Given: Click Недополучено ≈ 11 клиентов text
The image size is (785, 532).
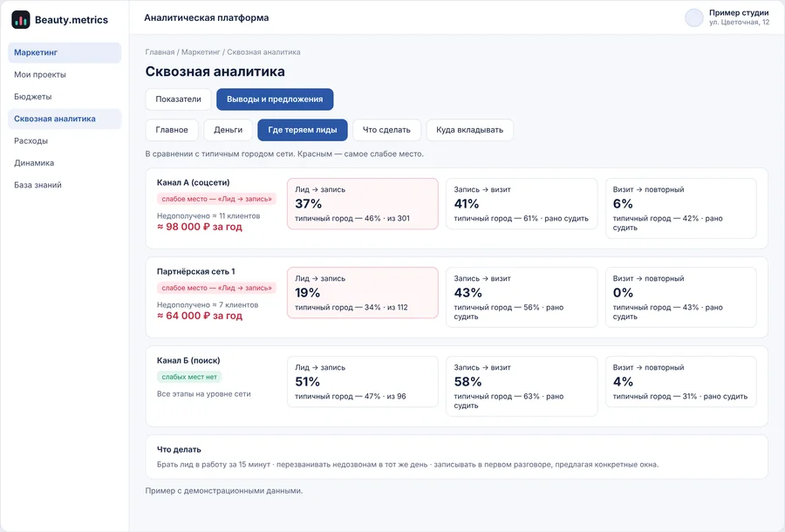Looking at the screenshot, I should pos(208,215).
